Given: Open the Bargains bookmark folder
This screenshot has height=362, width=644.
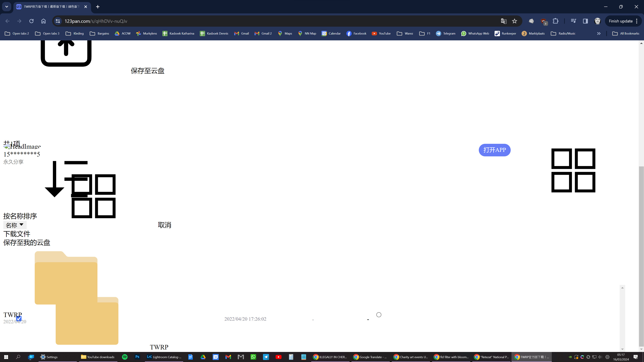Looking at the screenshot, I should [99, 34].
